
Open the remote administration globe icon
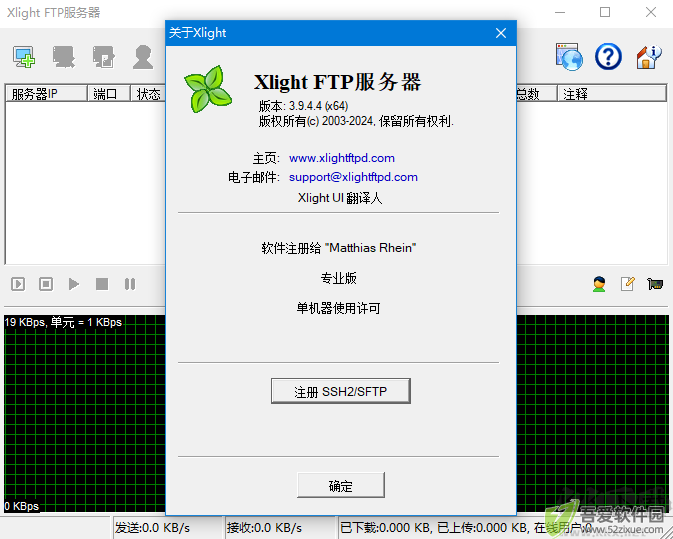569,57
